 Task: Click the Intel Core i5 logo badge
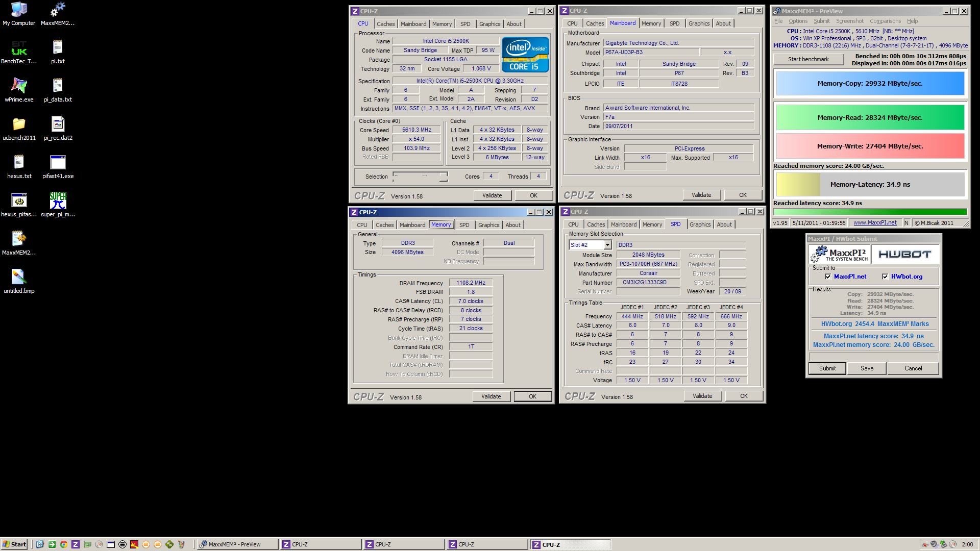pyautogui.click(x=525, y=54)
